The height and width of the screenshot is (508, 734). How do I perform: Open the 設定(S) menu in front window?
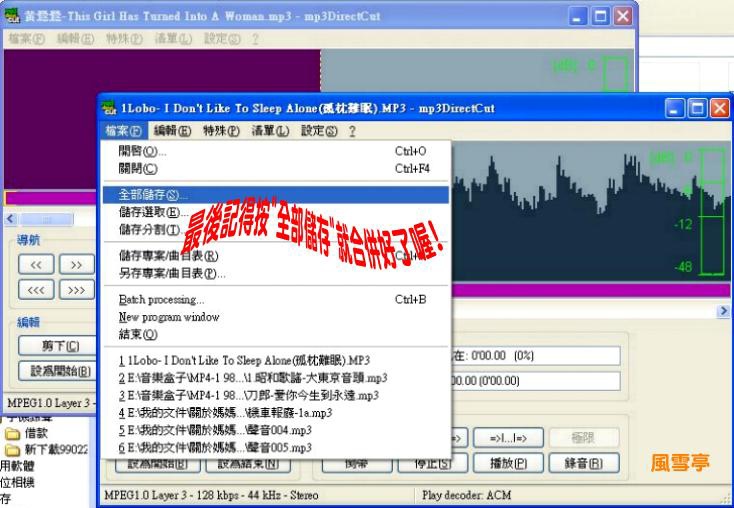319,131
